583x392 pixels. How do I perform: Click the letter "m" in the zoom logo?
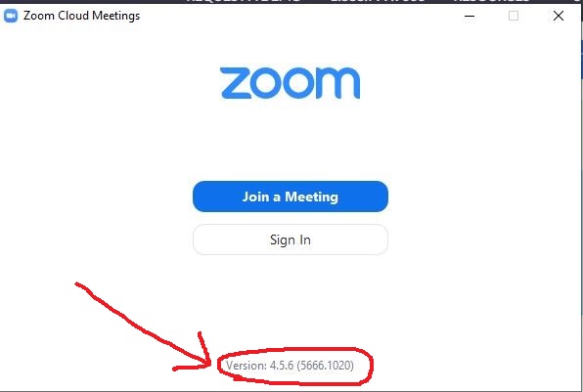[338, 83]
